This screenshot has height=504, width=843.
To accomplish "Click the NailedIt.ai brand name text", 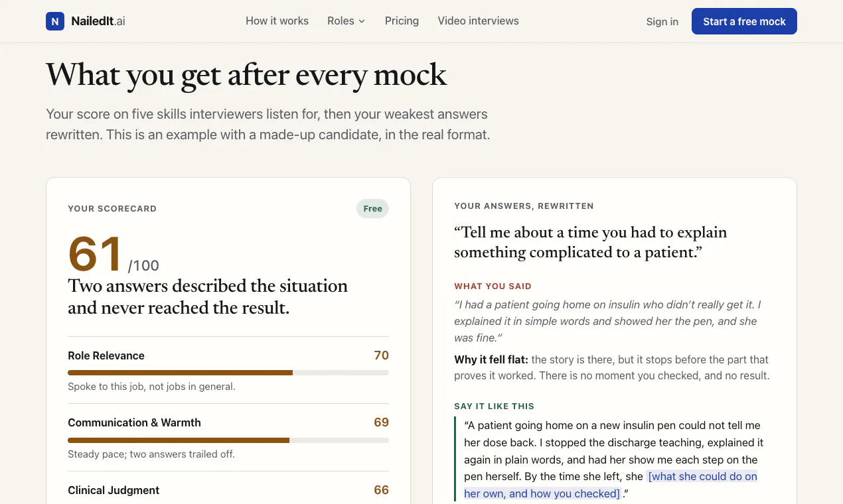I will [98, 21].
